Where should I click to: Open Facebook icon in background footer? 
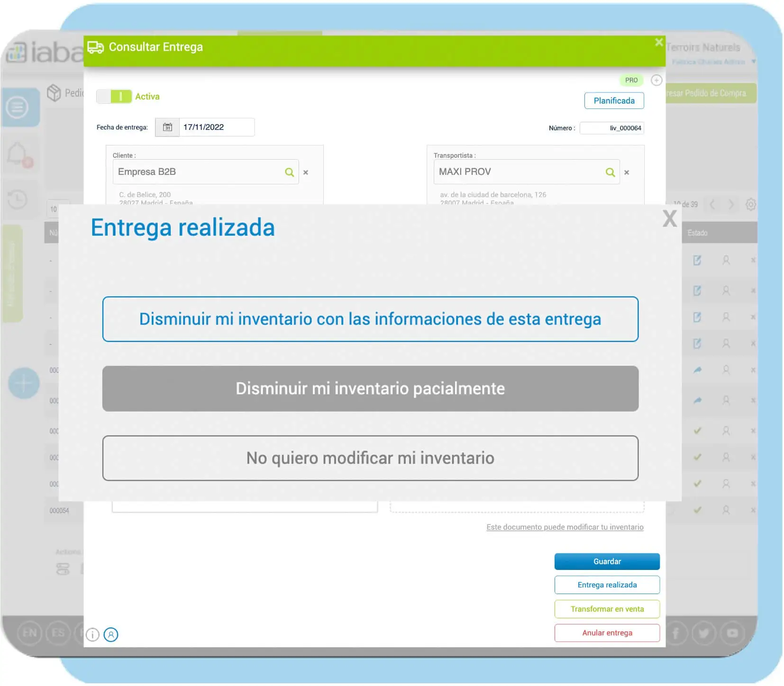[676, 633]
